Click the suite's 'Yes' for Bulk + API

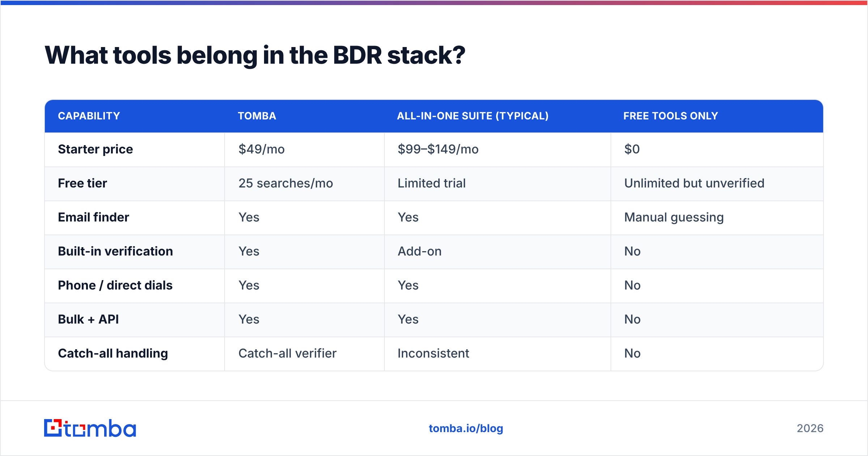pyautogui.click(x=408, y=319)
